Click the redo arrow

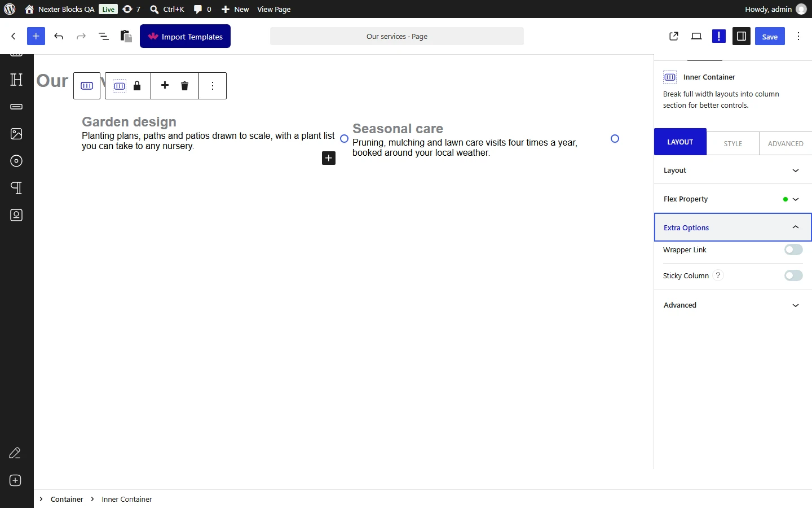tap(81, 36)
